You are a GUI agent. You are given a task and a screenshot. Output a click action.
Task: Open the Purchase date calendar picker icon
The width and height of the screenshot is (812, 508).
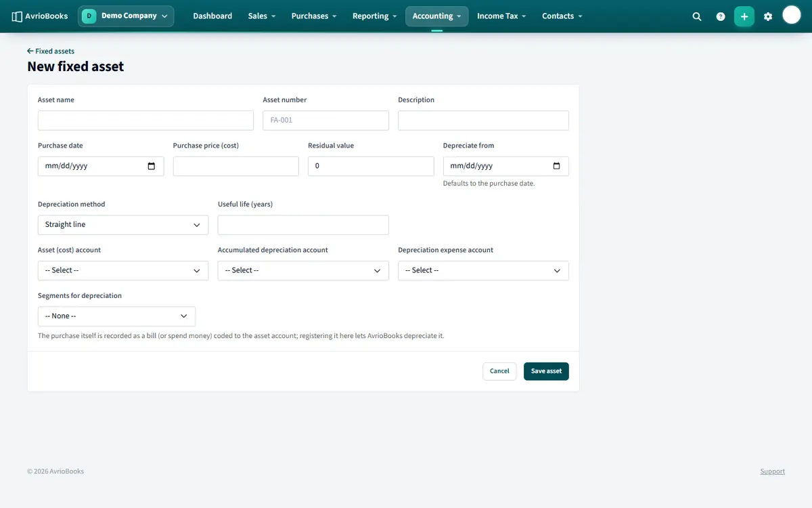tap(151, 166)
